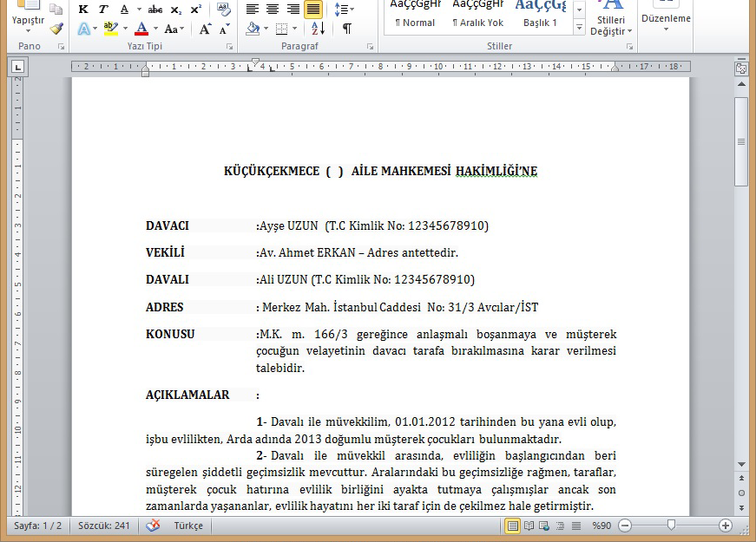The height and width of the screenshot is (542, 756).
Task: Apply paragraph borders
Action: (281, 29)
